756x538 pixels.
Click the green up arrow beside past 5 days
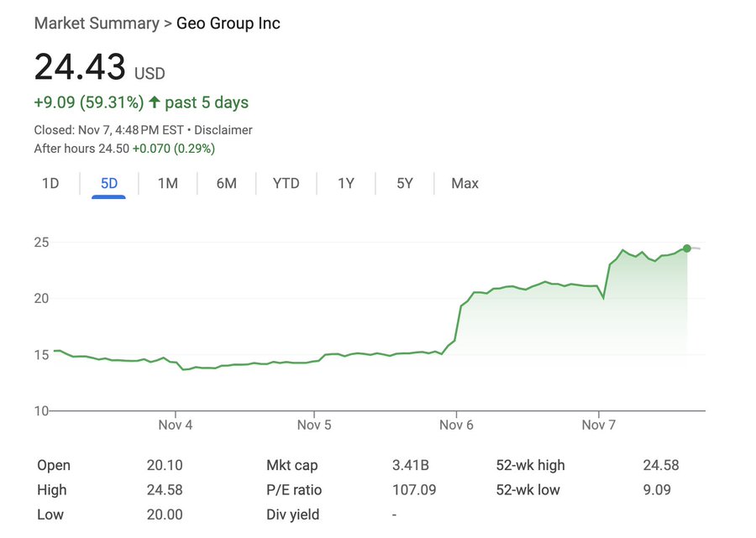(155, 102)
